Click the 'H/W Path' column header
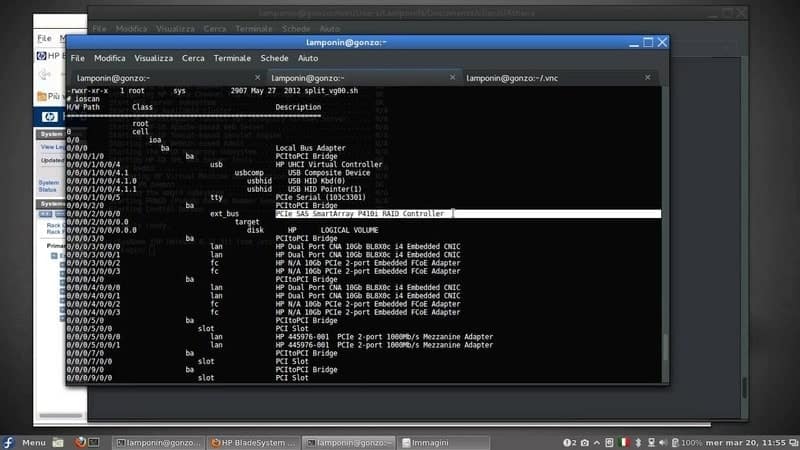The width and height of the screenshot is (800, 450). (83, 107)
